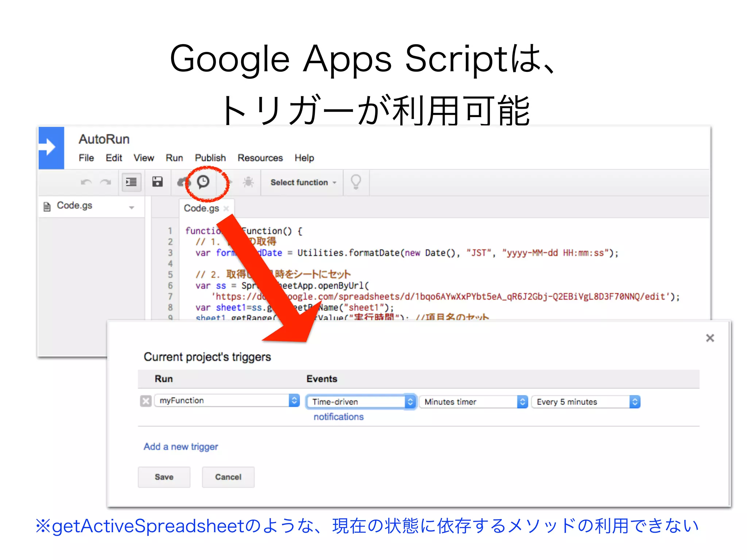
Task: Click the undo arrow icon
Action: (86, 182)
